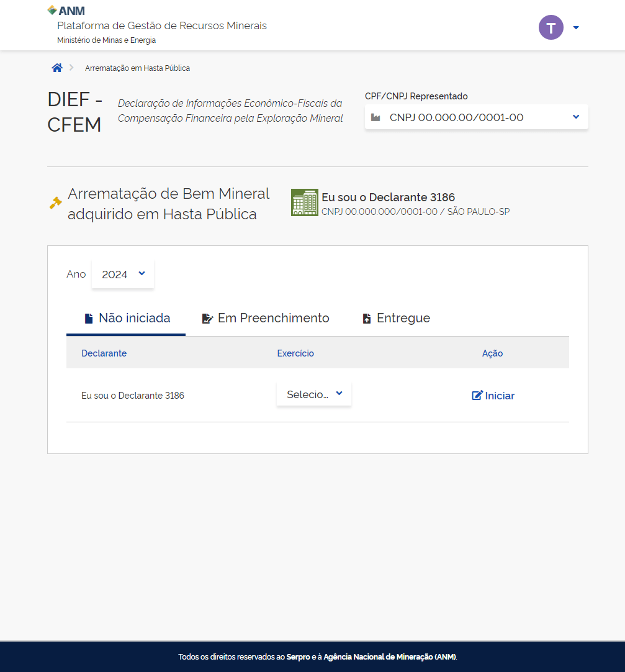Viewport: 625px width, 672px height.
Task: Click the ANM logo in the header
Action: pyautogui.click(x=66, y=11)
